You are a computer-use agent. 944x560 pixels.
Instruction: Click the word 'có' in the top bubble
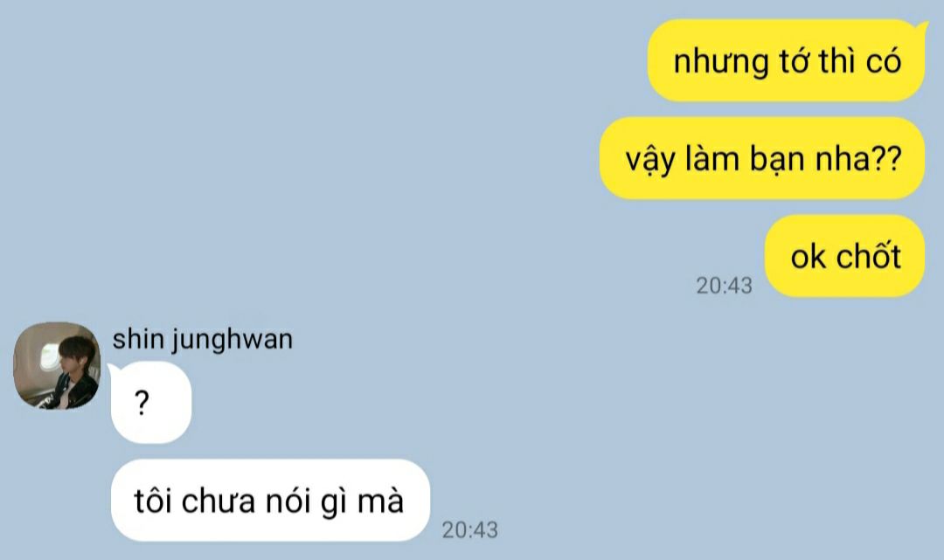(x=883, y=61)
